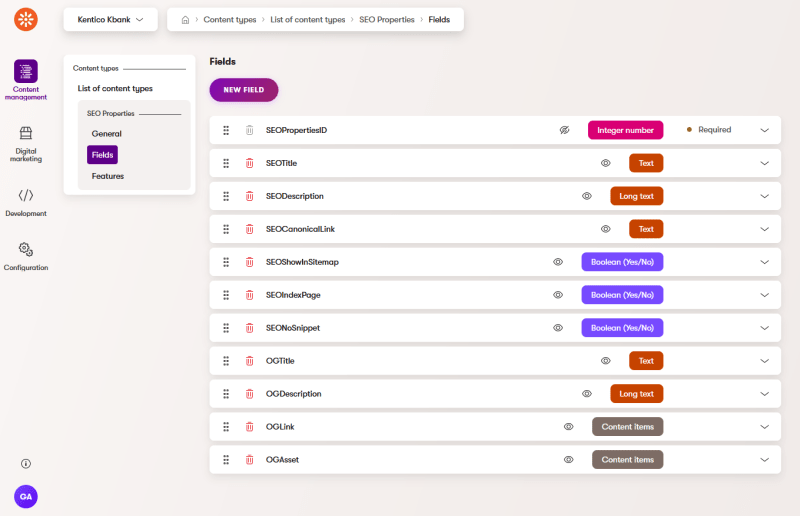Viewport: 800px width, 516px height.
Task: Select the General tab in sidebar
Action: point(107,134)
